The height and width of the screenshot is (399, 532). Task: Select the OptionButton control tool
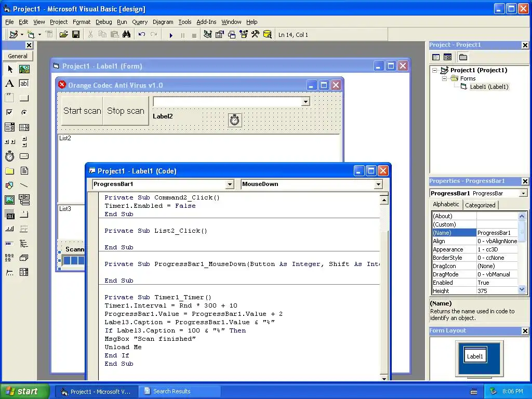(24, 112)
